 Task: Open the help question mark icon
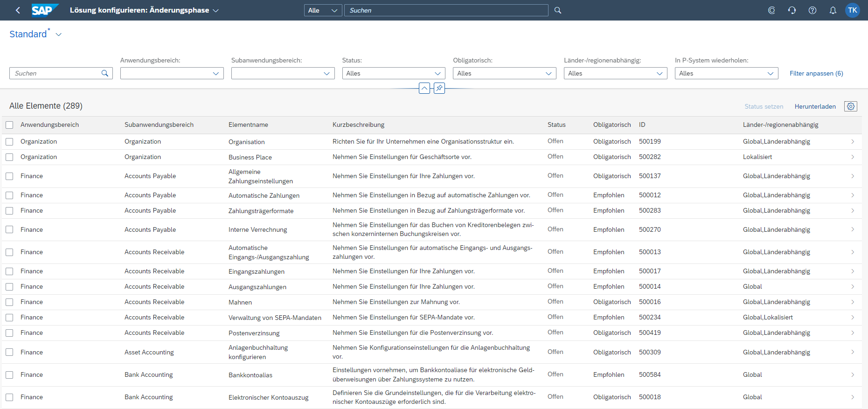812,10
